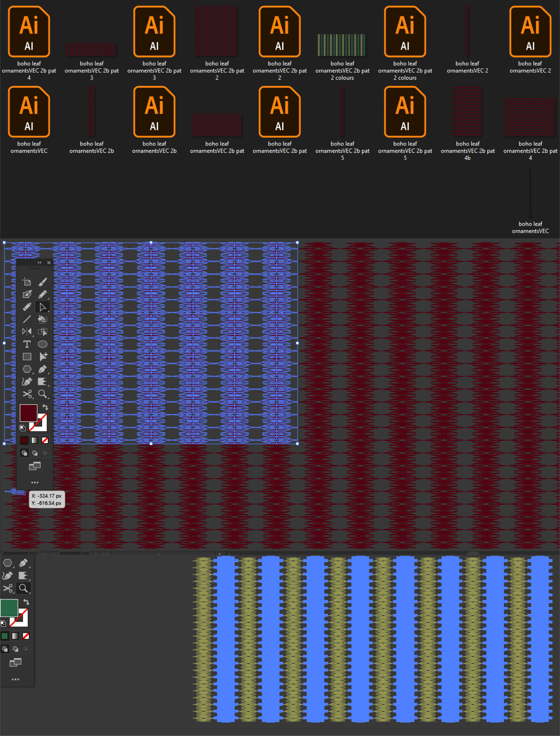Select the Polygon tool in the floating panel
The height and width of the screenshot is (736, 560).
click(x=27, y=369)
